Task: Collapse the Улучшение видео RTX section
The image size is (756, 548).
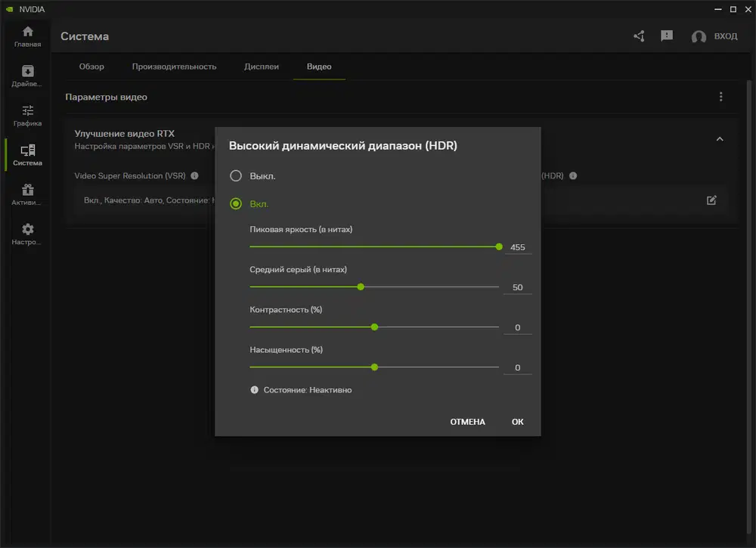Action: coord(720,139)
